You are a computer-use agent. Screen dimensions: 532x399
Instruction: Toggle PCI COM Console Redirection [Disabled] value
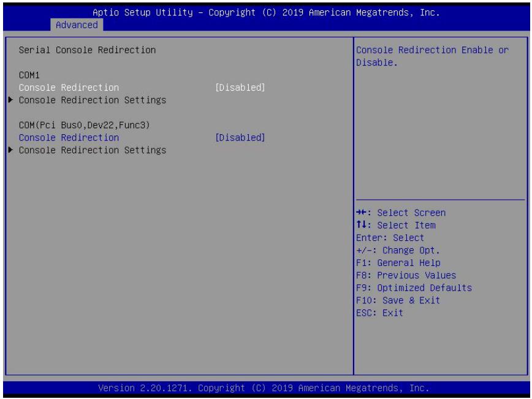click(240, 137)
